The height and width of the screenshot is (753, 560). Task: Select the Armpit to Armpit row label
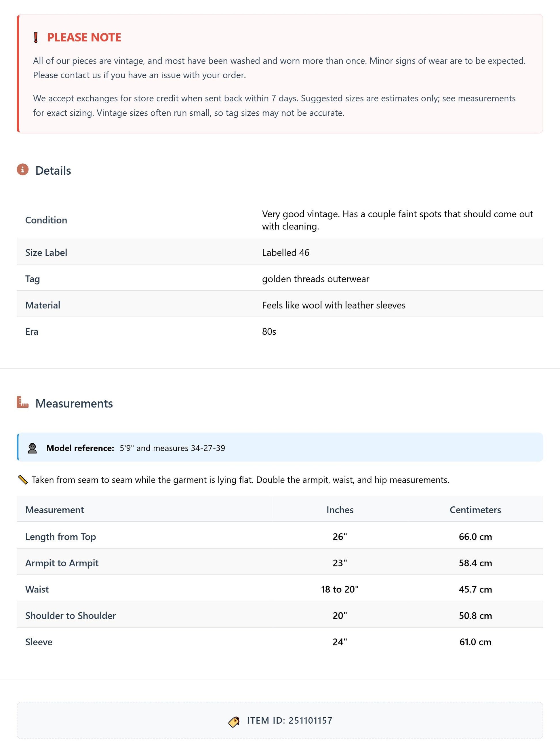[62, 563]
